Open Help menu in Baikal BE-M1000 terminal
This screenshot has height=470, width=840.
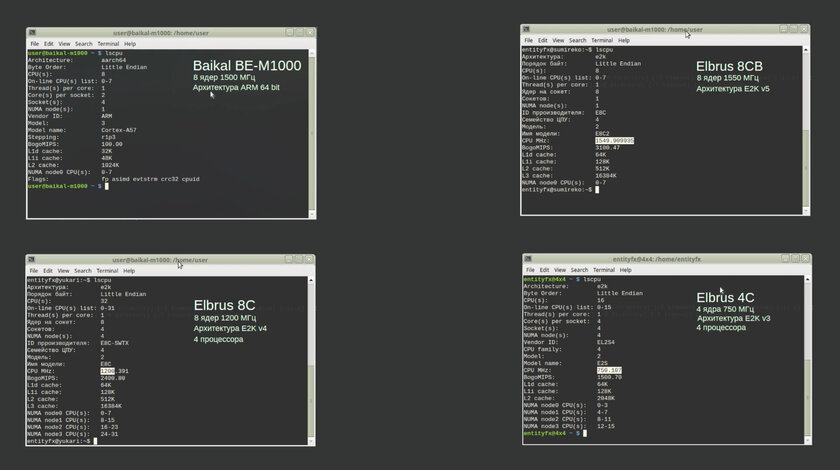(130, 44)
